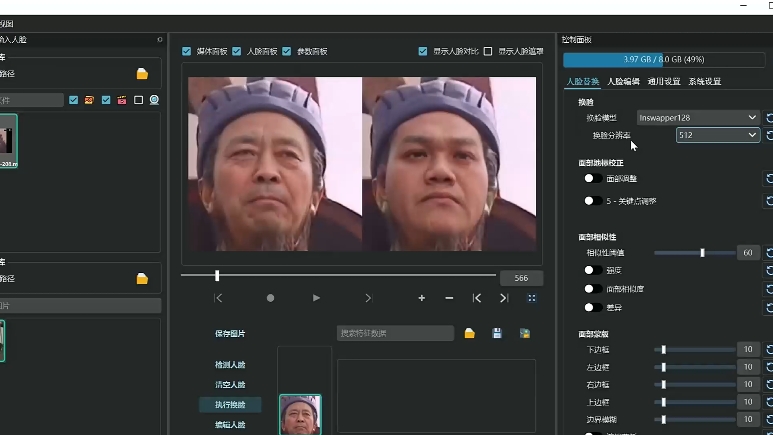
Task: Reset the 面部调整 toggle setting
Action: click(768, 179)
